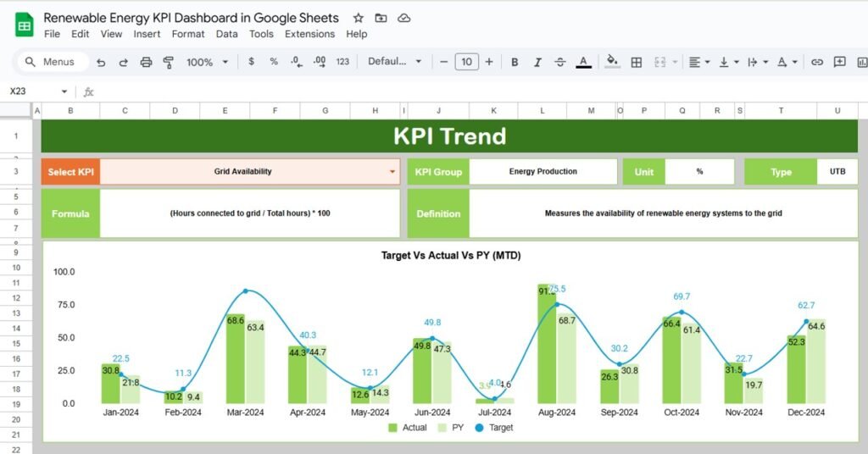Click the Actual legend entry
The width and height of the screenshot is (868, 454).
tap(408, 428)
